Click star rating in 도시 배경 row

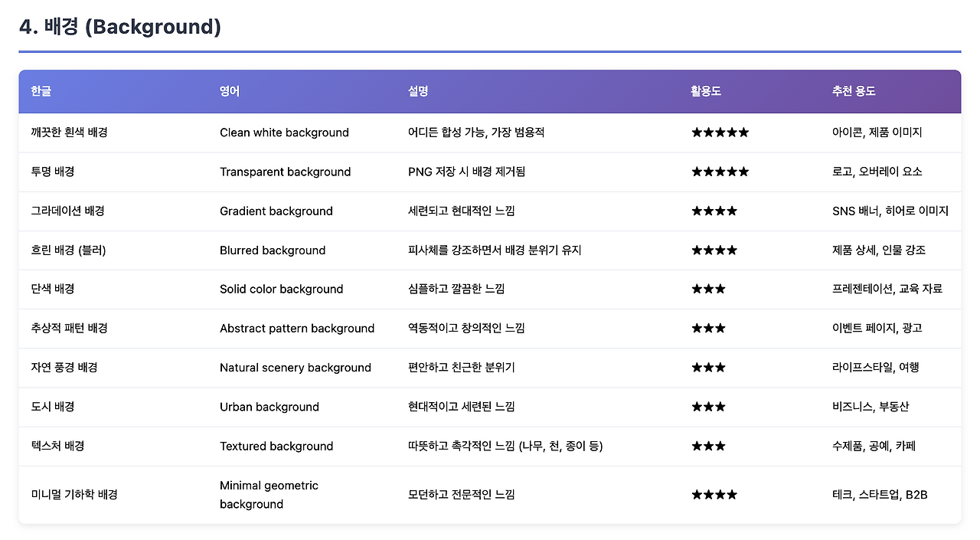(x=708, y=407)
